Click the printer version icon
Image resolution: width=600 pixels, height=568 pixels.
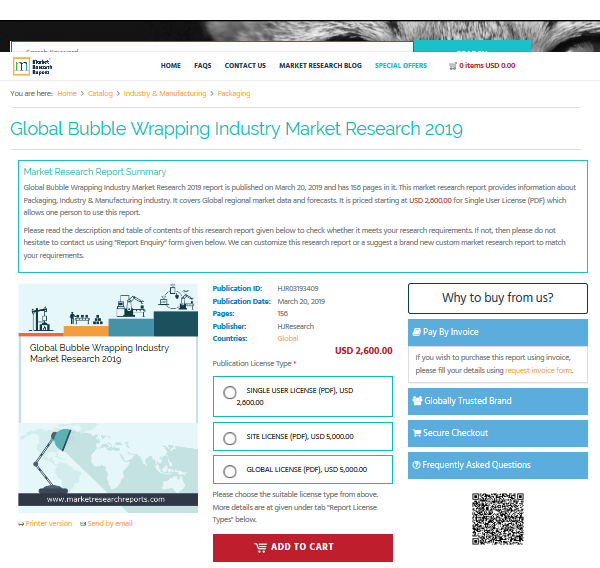21,524
